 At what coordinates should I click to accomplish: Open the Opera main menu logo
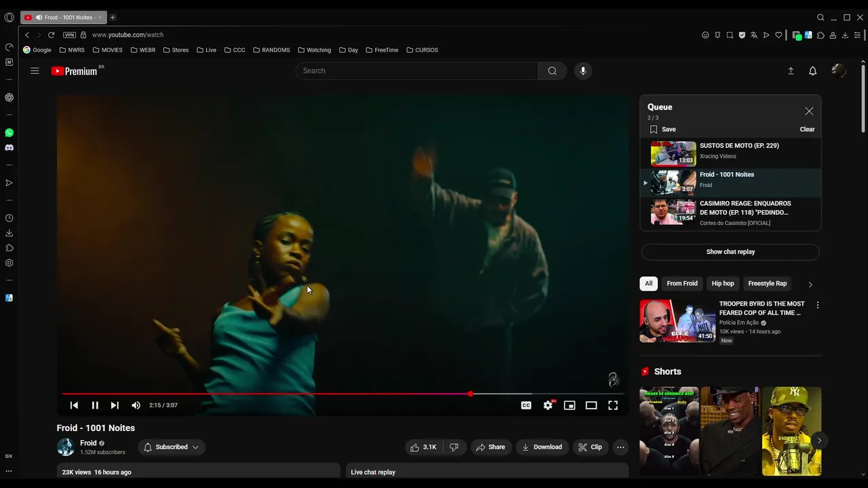[x=9, y=18]
